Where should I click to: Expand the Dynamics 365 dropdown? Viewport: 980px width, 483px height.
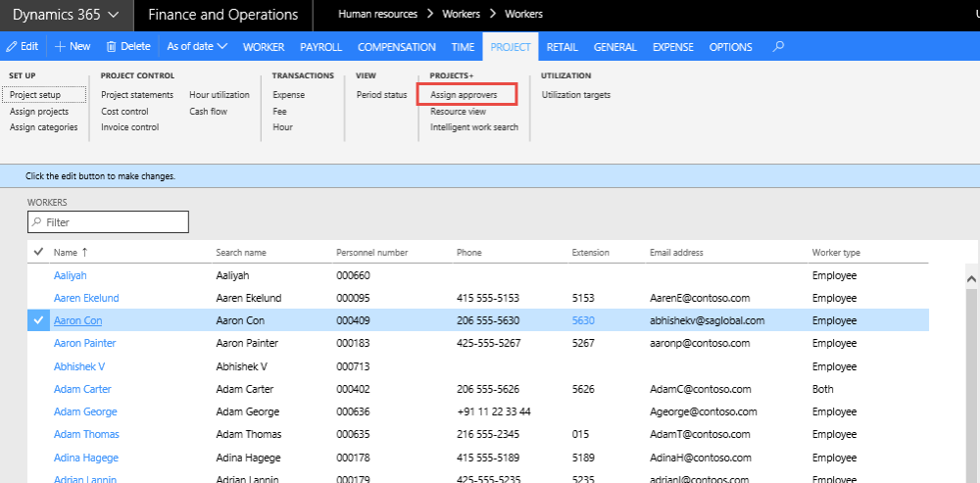click(x=114, y=15)
